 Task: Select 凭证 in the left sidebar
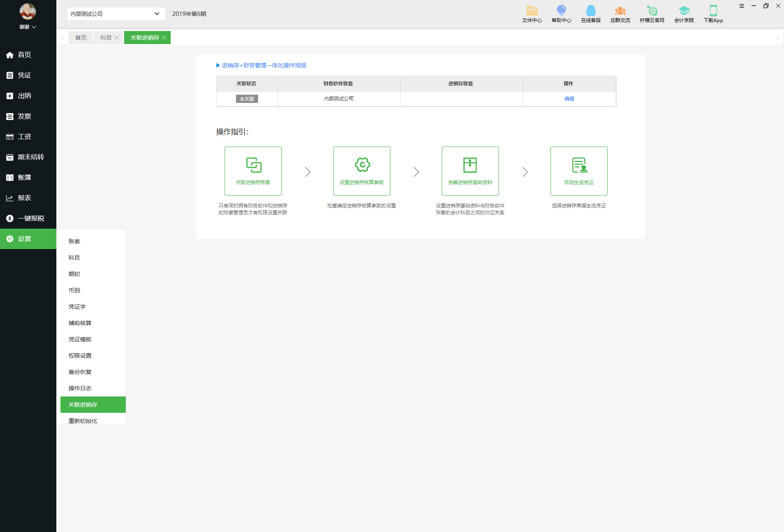point(24,75)
